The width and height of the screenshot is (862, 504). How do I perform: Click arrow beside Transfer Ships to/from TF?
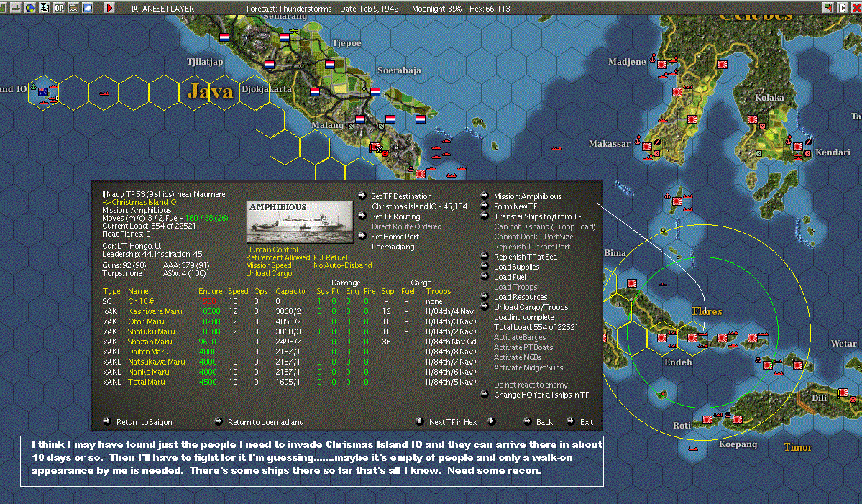(x=485, y=216)
